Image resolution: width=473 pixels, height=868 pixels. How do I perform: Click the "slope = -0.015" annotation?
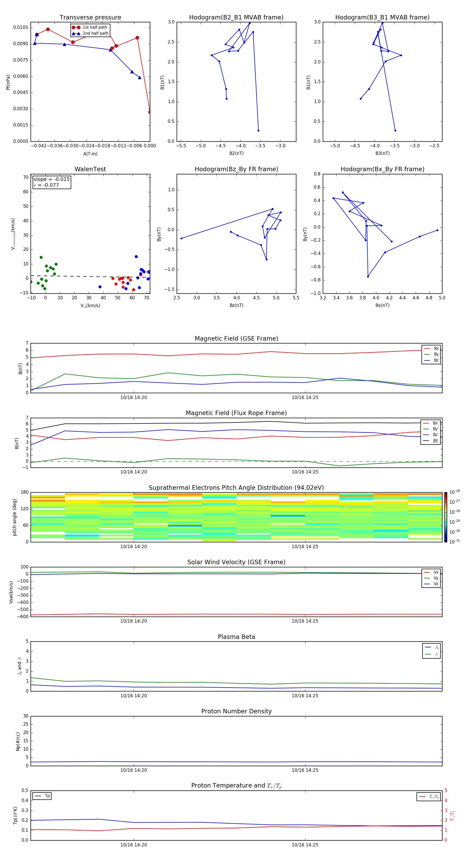(x=52, y=179)
